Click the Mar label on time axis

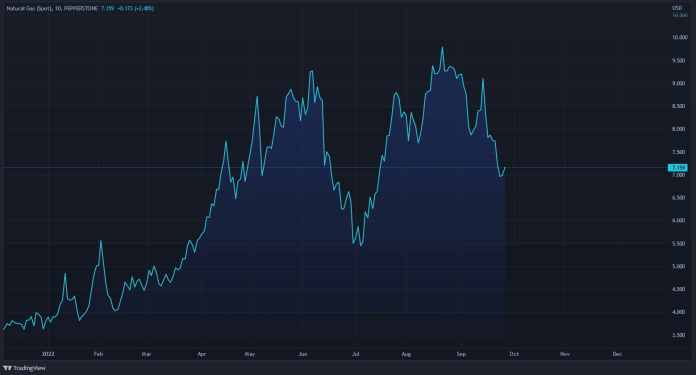point(146,354)
